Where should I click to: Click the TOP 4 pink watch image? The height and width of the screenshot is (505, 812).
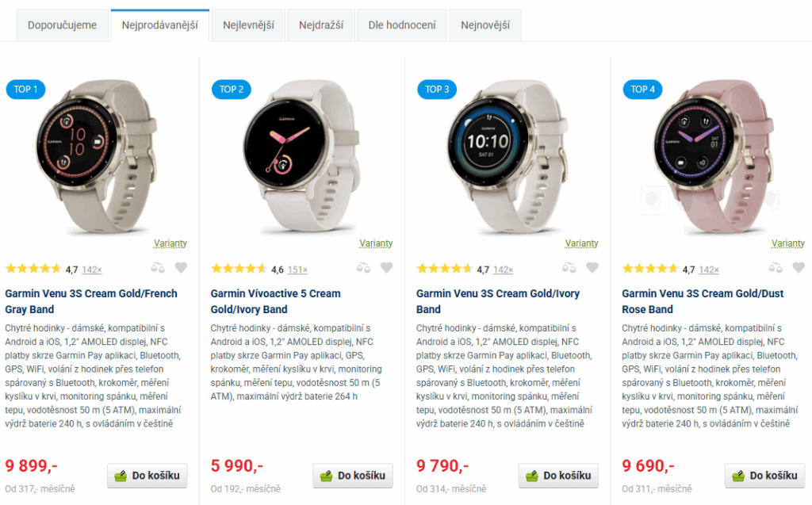coord(714,155)
